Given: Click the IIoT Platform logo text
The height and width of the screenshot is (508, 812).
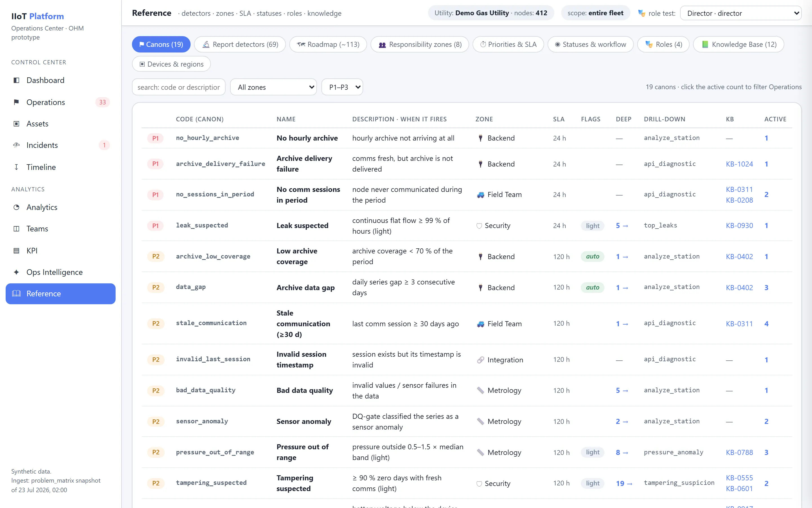Looking at the screenshot, I should click(37, 16).
